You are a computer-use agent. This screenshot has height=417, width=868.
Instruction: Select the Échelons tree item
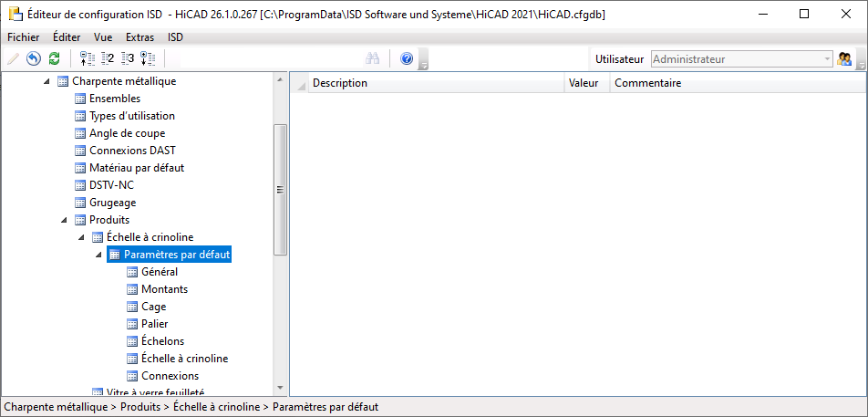pos(162,341)
